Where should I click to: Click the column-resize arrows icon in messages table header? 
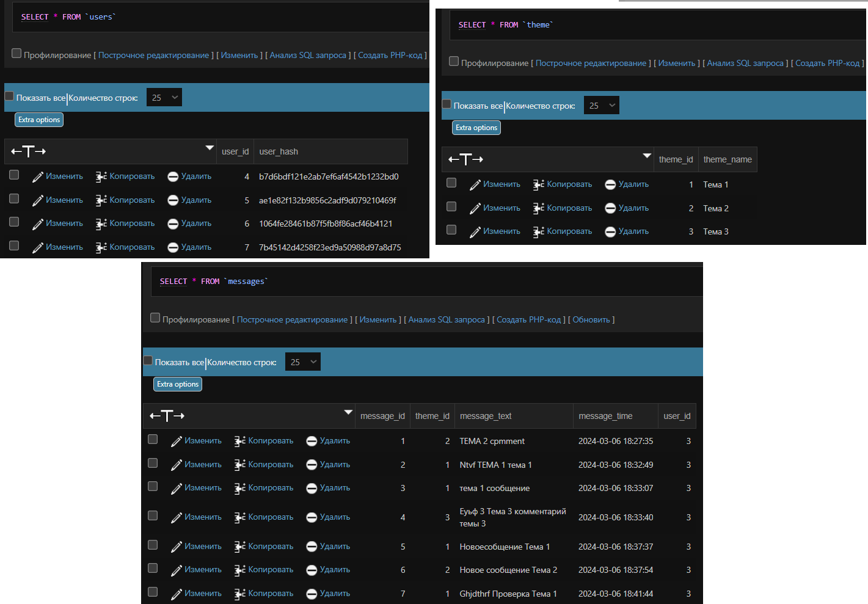click(x=167, y=416)
